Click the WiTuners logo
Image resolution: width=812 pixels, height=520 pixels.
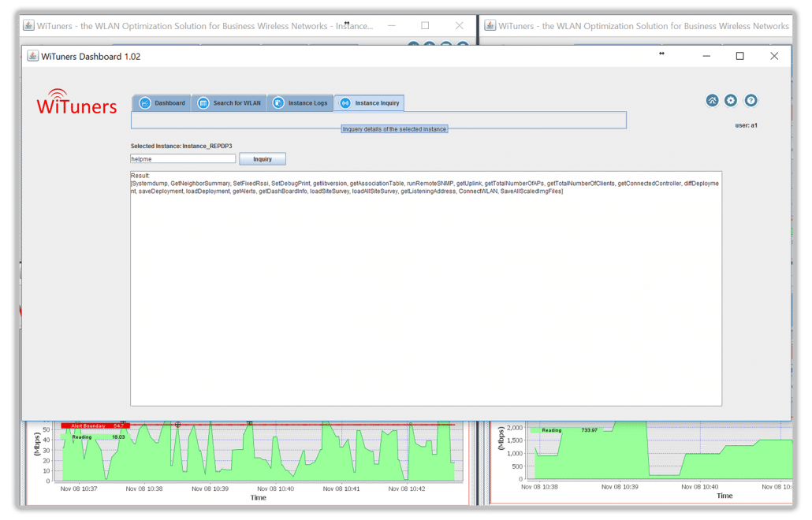76,102
